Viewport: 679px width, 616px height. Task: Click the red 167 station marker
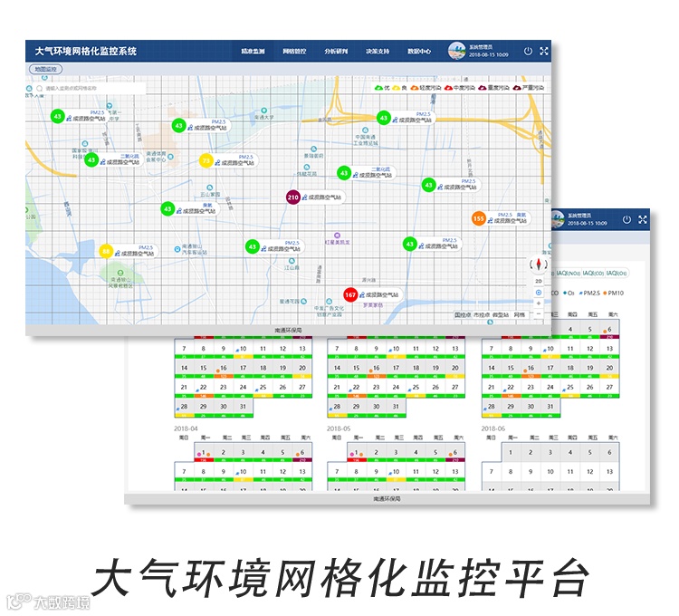click(349, 294)
